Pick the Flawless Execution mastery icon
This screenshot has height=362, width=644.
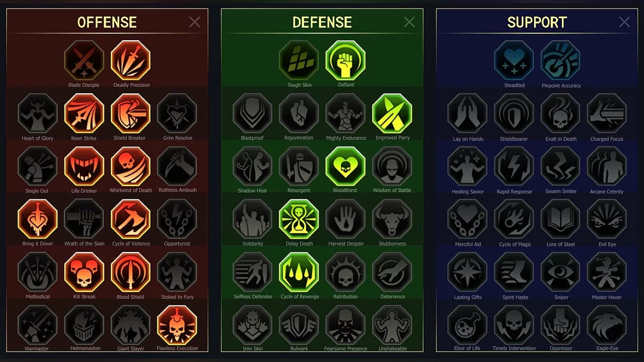click(177, 325)
